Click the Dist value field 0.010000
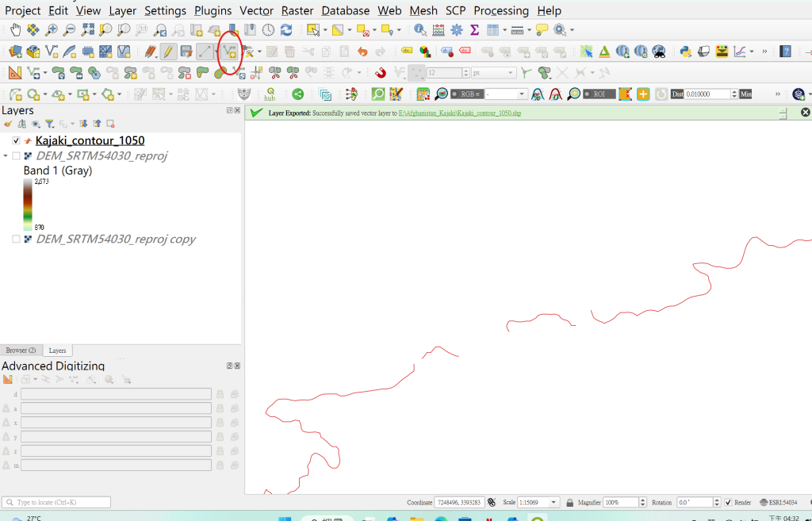 point(707,94)
